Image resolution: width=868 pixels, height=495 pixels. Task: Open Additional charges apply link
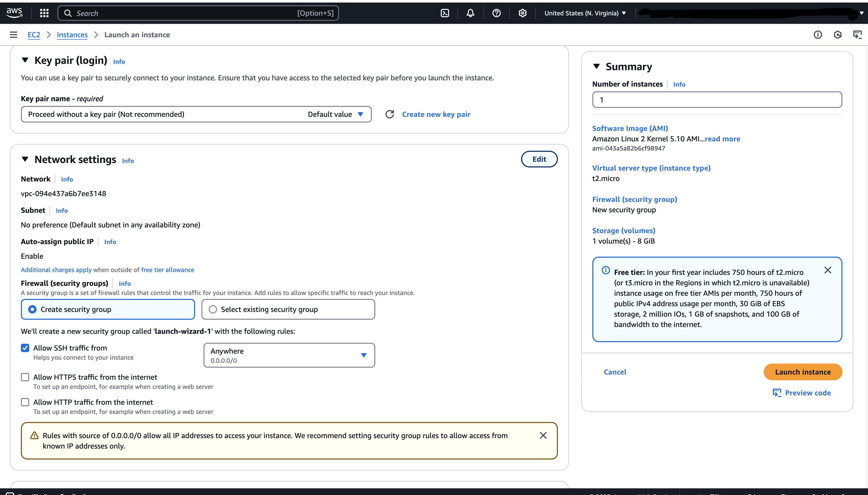click(x=56, y=270)
